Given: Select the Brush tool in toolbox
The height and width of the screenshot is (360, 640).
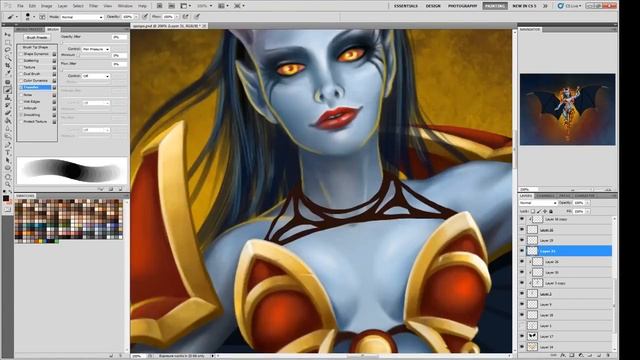Looking at the screenshot, I should click(x=7, y=90).
